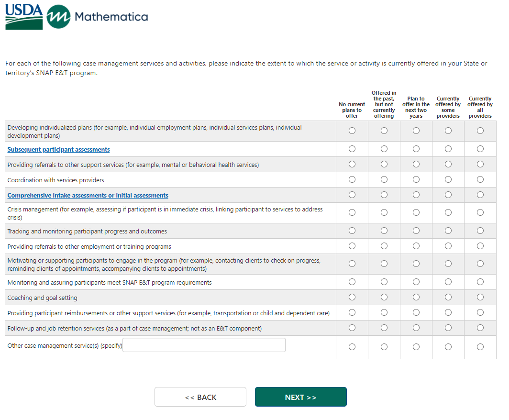Select 'Currently offered by some providers' for Coordination with services providers
The height and width of the screenshot is (420, 509).
click(x=448, y=179)
